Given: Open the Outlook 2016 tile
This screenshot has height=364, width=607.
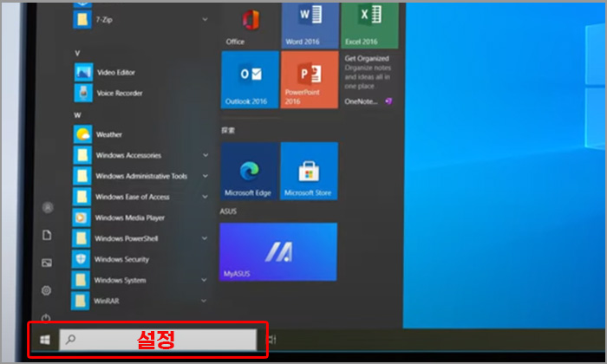Looking at the screenshot, I should coord(250,79).
